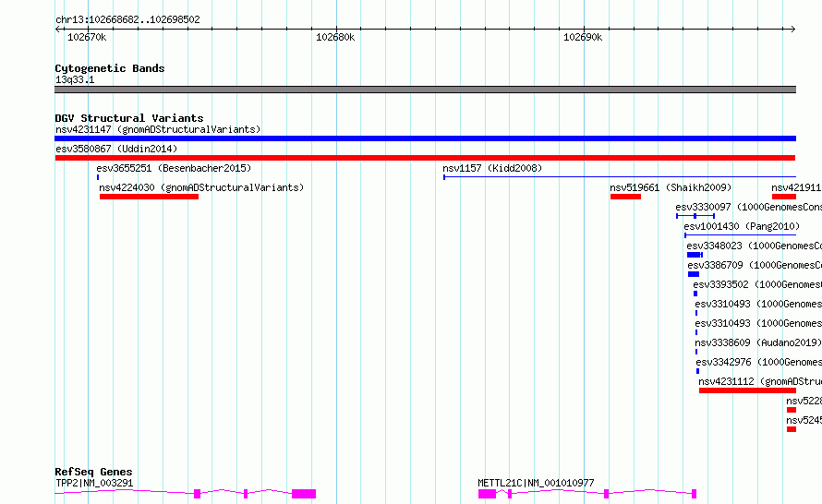Select the nsv4231147 gnomAD blue variant bar
This screenshot has width=822, height=504.
(425, 138)
